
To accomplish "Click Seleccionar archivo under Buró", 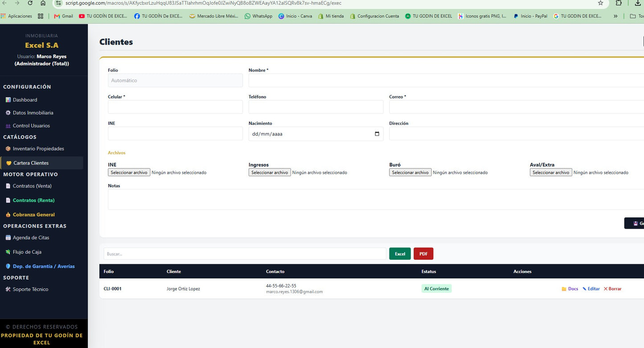I will (410, 172).
